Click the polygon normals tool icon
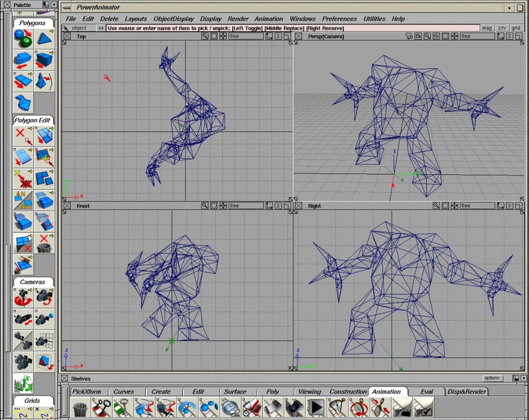The width and height of the screenshot is (529, 420). pos(23,200)
